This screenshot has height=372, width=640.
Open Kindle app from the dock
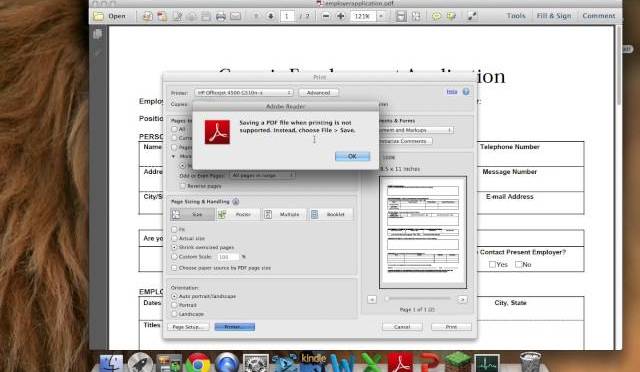point(313,361)
